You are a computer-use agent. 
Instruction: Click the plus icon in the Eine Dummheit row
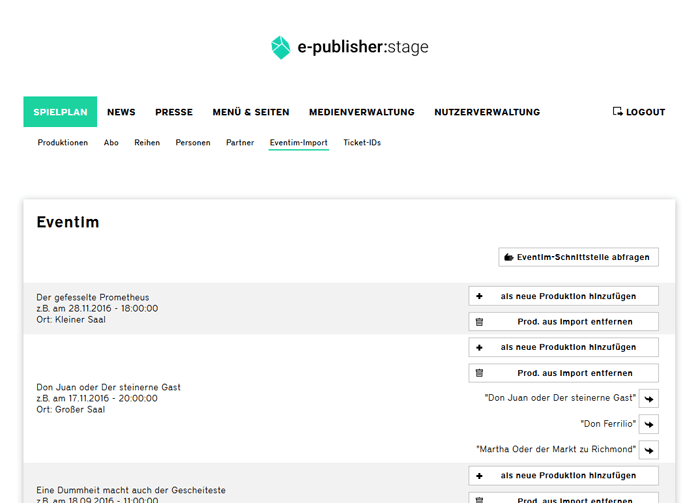click(x=479, y=476)
